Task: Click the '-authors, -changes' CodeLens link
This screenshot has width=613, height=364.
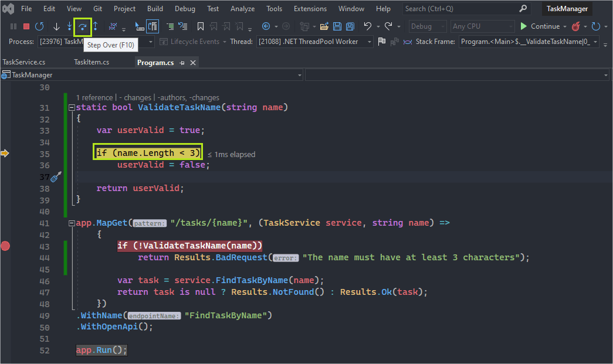Action: coord(188,98)
